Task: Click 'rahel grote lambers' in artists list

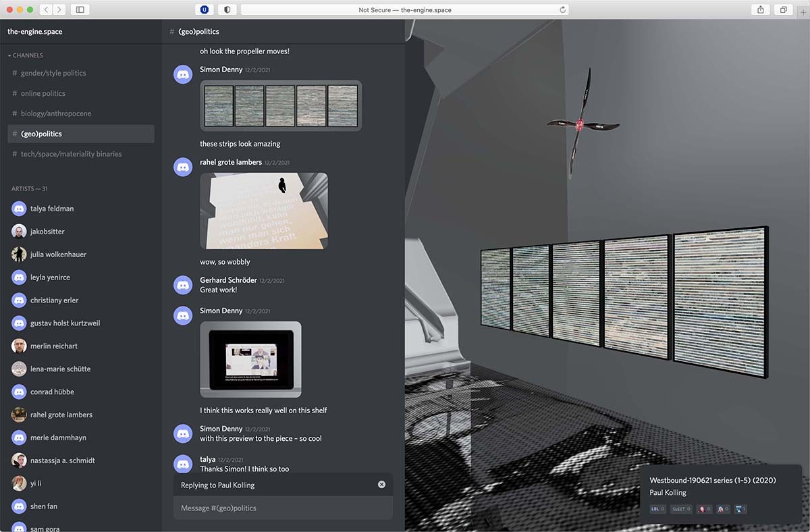Action: [61, 415]
